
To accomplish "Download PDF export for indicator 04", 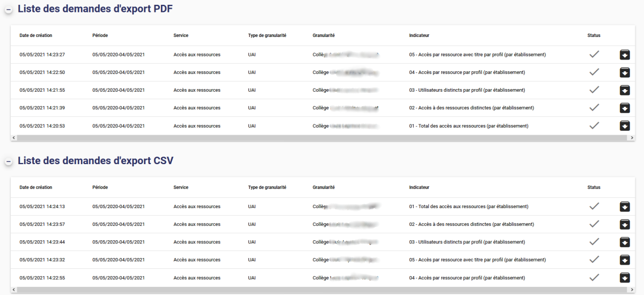I will [x=625, y=72].
